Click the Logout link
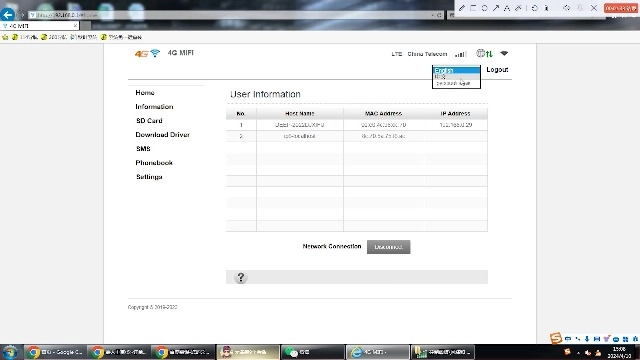 coord(497,70)
